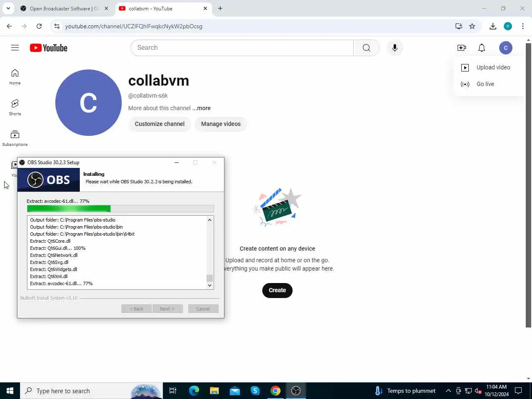Open the Chrome profile avatar

[508, 26]
